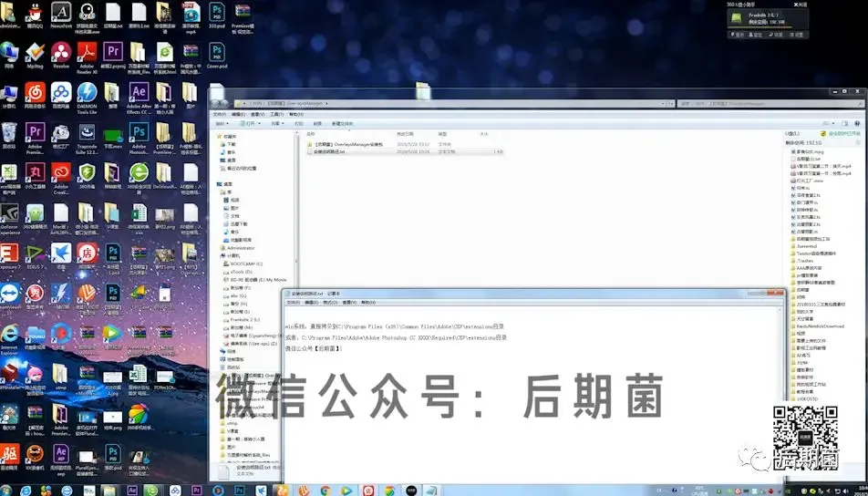Viewport: 868px width, 496px height.
Task: Select BD-RE (E:) My Movie drive
Action: point(255,280)
